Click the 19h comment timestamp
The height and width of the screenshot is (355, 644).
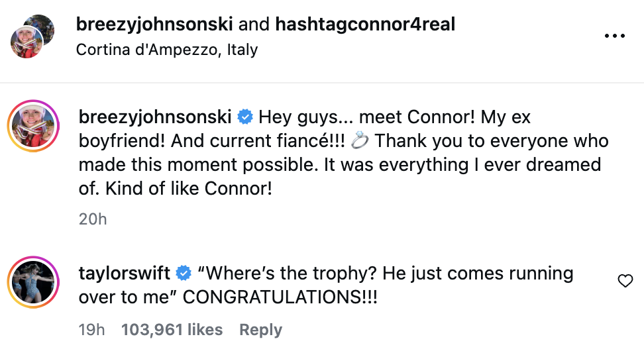(x=91, y=330)
